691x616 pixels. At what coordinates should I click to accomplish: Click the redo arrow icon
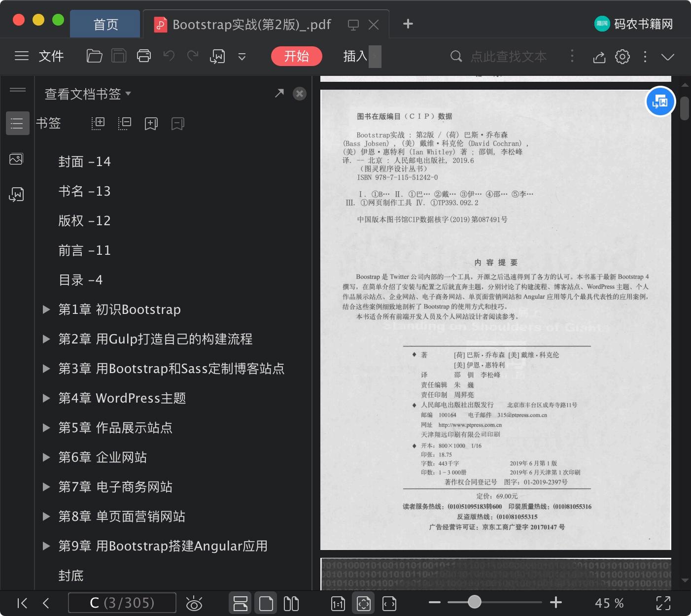click(x=193, y=56)
